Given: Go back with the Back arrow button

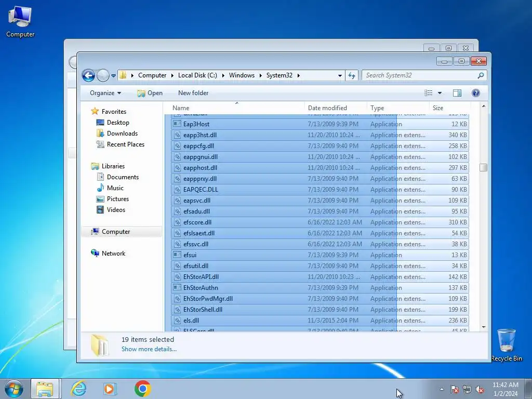Looking at the screenshot, I should [88, 75].
